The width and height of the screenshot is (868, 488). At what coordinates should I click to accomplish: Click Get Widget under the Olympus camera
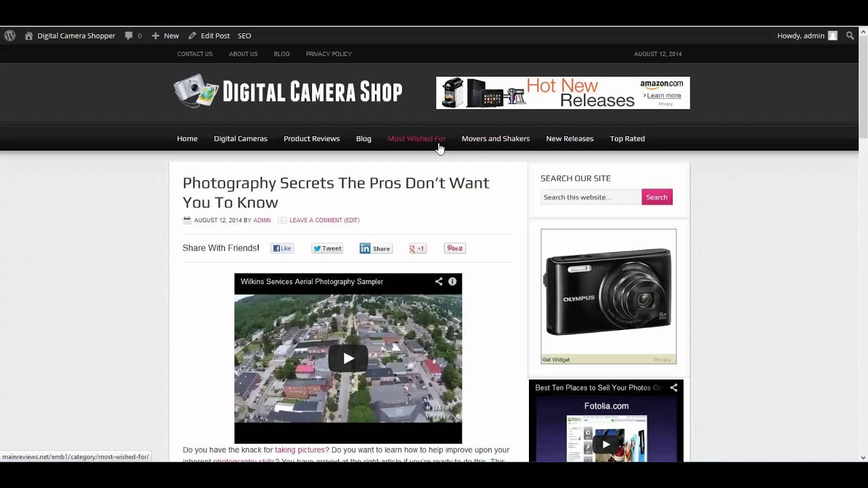(x=556, y=360)
